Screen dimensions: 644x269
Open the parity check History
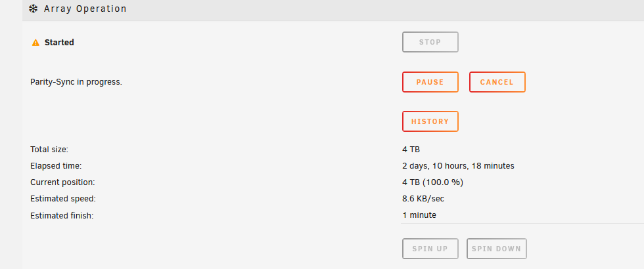tap(430, 121)
